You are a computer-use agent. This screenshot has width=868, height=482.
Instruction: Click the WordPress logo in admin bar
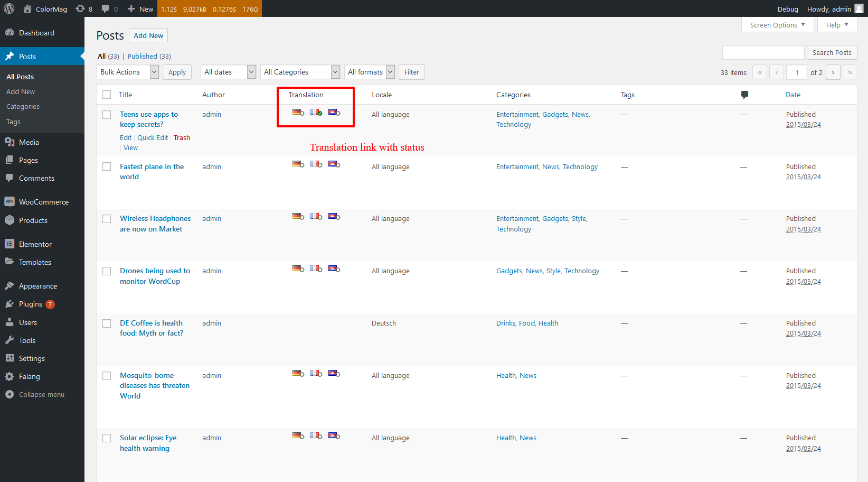pos(9,8)
